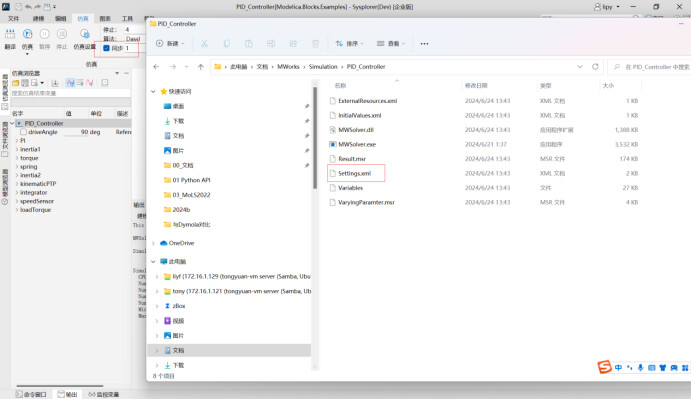
Task: Click the Sogou S input method icon
Action: click(x=604, y=367)
